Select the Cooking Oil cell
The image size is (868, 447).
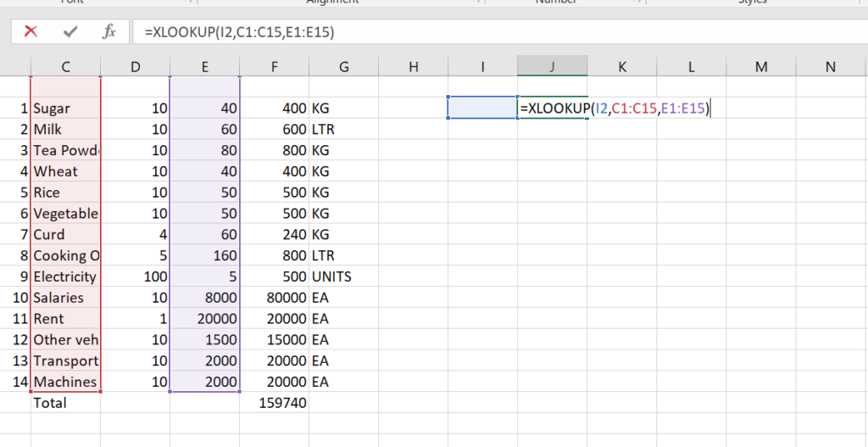click(66, 255)
